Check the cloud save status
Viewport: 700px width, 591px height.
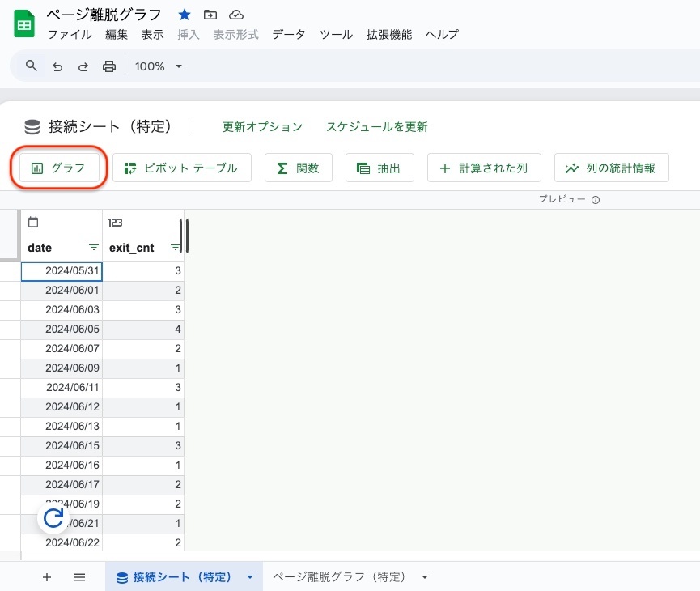tap(236, 14)
